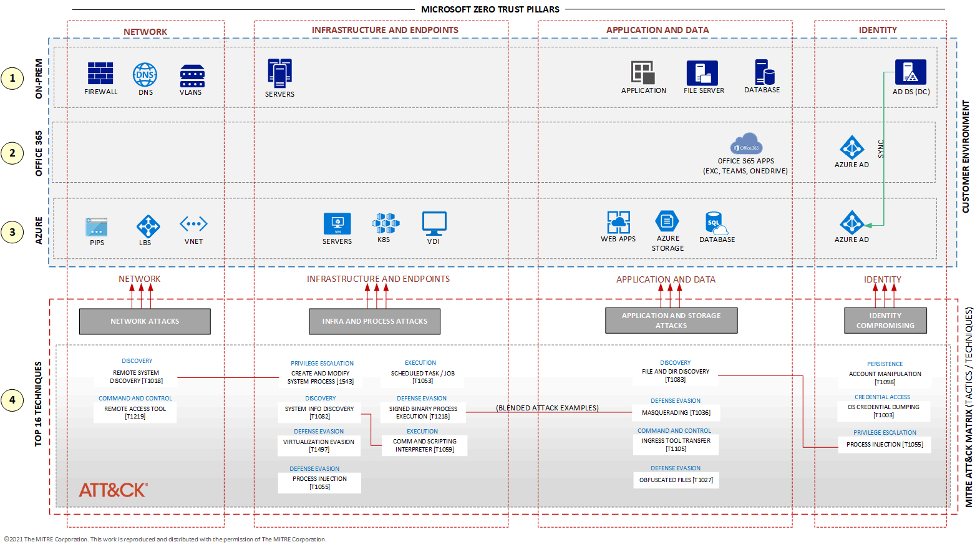
Task: Click the Microsoft Zero Trust Pillars title
Action: (x=490, y=9)
